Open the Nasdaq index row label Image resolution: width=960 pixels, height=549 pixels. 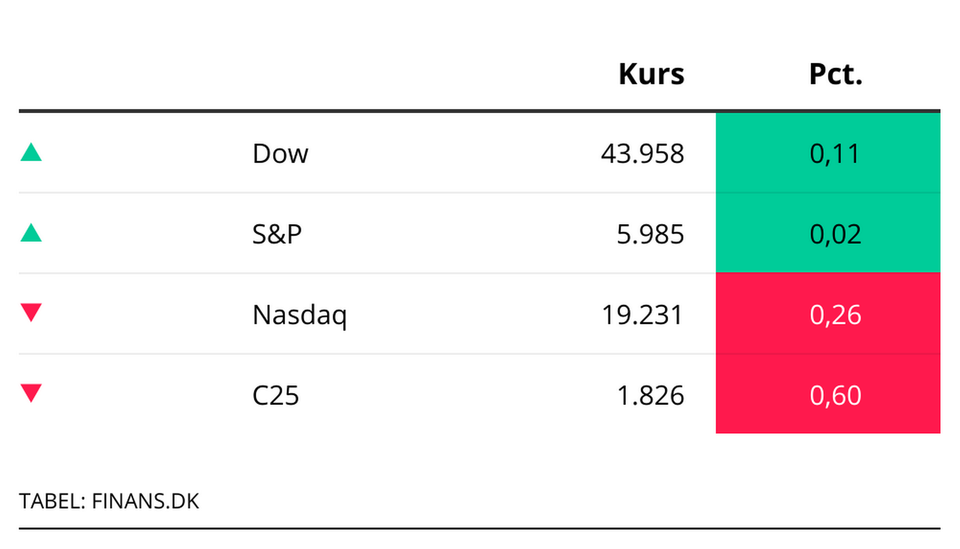[x=299, y=316]
